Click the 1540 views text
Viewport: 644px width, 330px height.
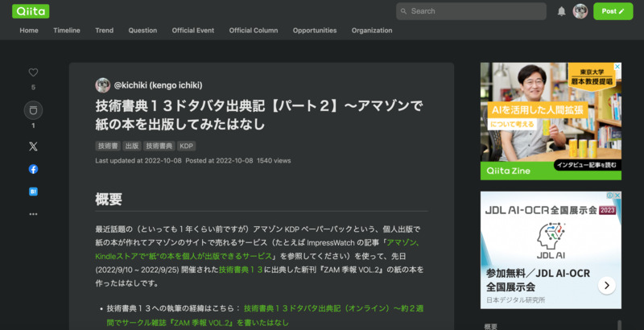point(274,161)
